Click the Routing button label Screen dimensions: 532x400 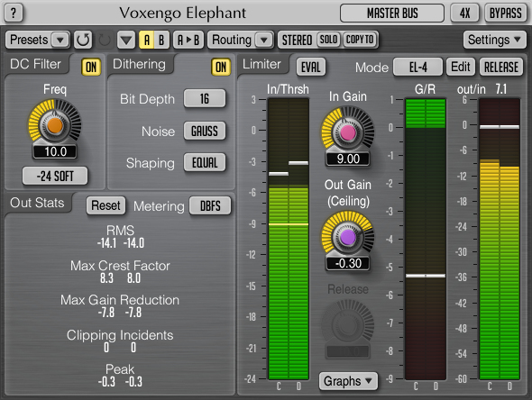click(232, 40)
